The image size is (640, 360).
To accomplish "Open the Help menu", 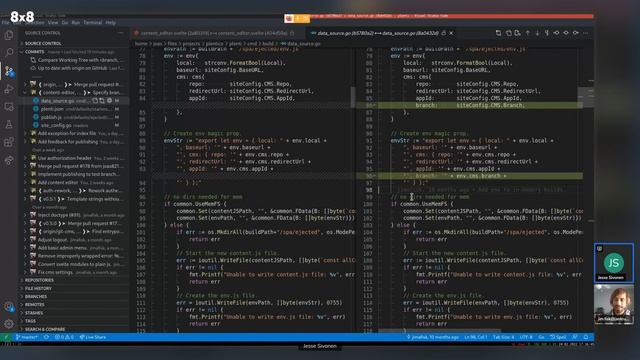I will 111,23.
